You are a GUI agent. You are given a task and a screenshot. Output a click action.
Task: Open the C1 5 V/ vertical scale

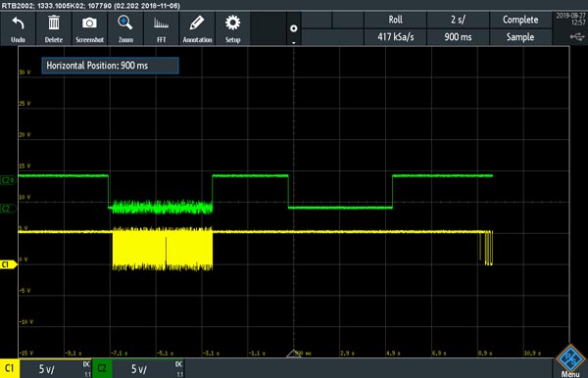(x=46, y=369)
